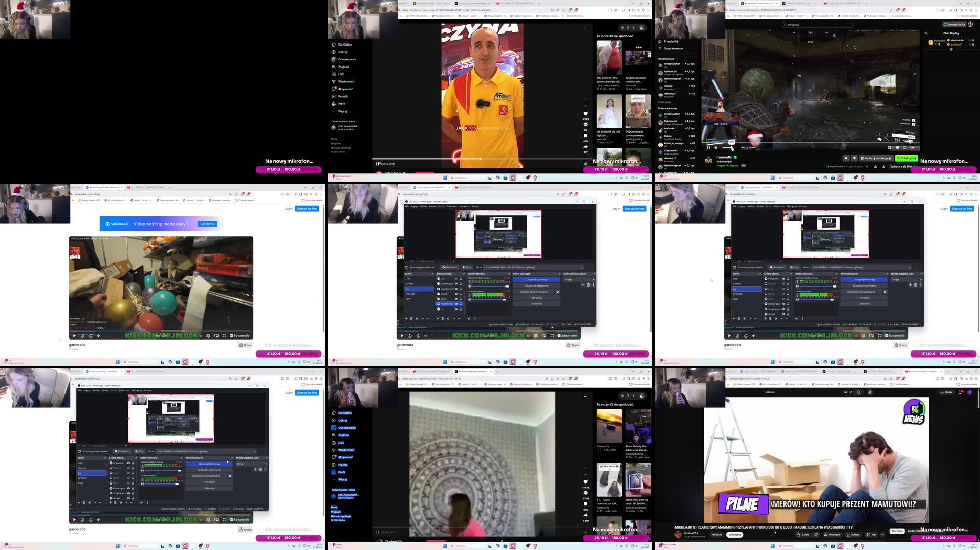Screen dimensions: 980x550
Task: Click the green Subskrybuj button on Kick
Action: coord(906,158)
